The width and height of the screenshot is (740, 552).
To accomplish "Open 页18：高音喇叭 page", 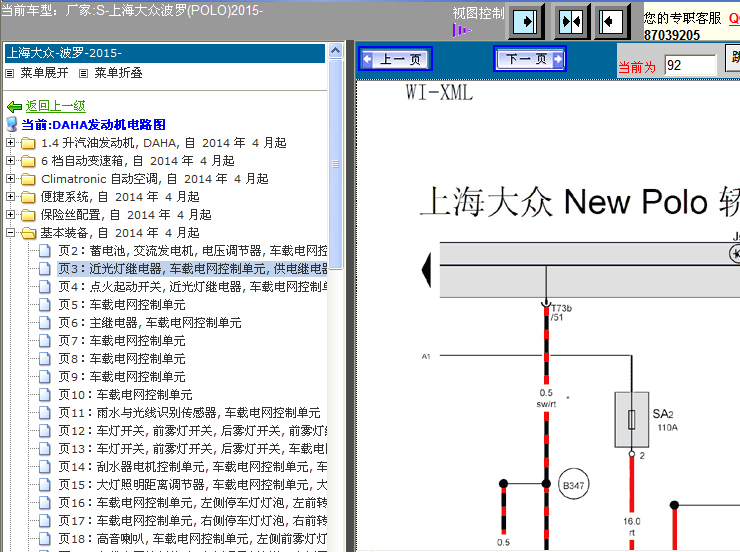I will [193, 538].
